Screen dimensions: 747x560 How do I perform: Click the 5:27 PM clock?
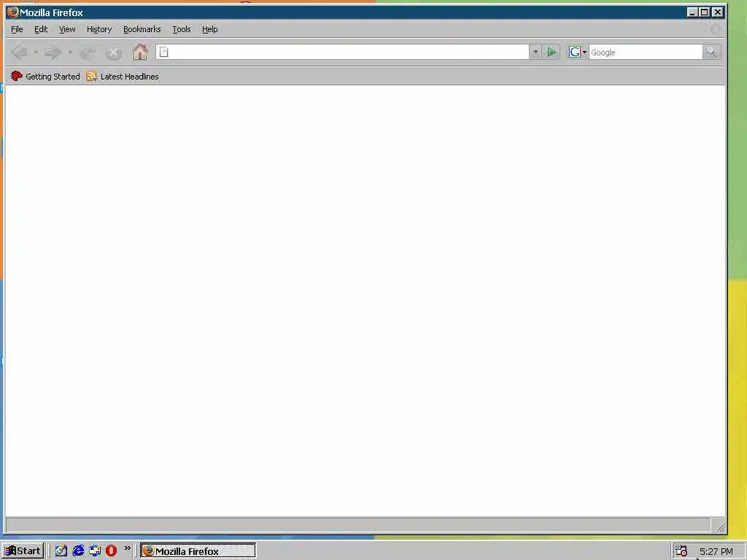click(x=716, y=551)
